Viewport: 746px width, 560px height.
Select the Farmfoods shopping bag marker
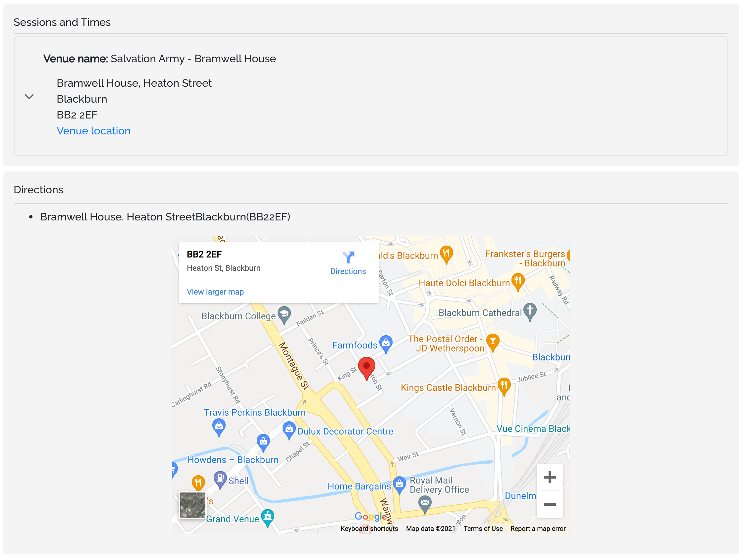[386, 344]
